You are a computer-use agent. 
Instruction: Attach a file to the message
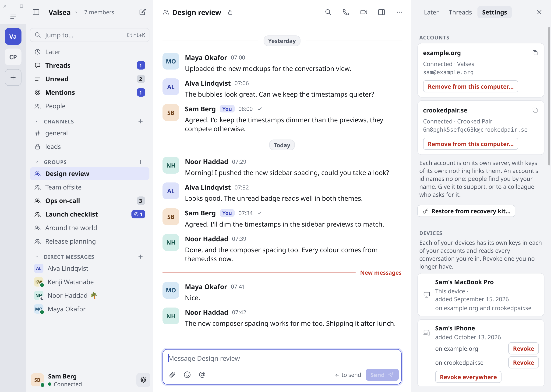coord(172,375)
